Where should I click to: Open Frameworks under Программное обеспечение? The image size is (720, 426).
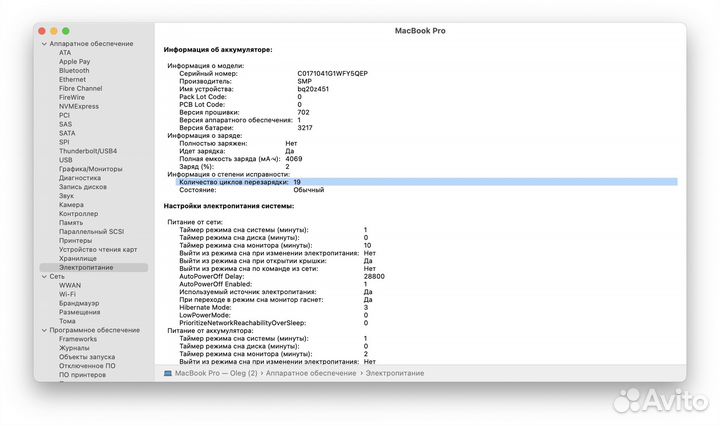pos(79,339)
